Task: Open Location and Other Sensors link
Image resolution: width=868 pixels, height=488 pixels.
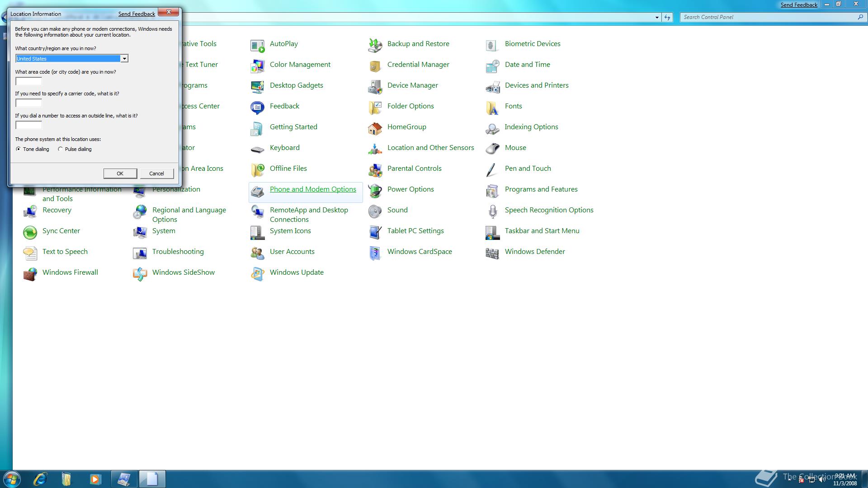Action: tap(430, 148)
